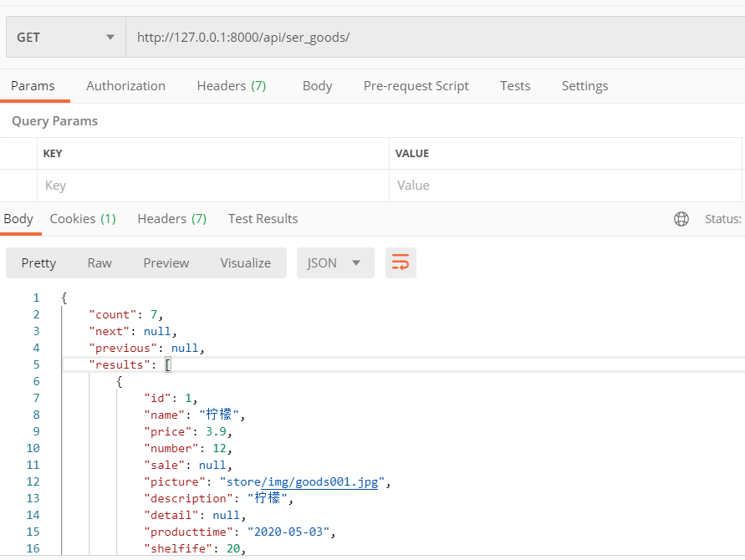Select the Pretty view button

38,262
